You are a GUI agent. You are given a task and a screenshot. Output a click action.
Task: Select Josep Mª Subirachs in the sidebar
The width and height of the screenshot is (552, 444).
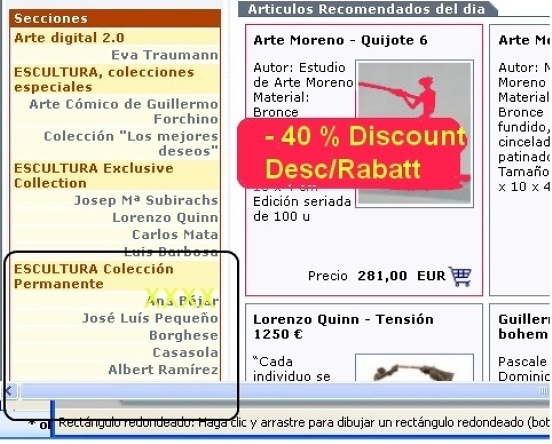pos(146,200)
